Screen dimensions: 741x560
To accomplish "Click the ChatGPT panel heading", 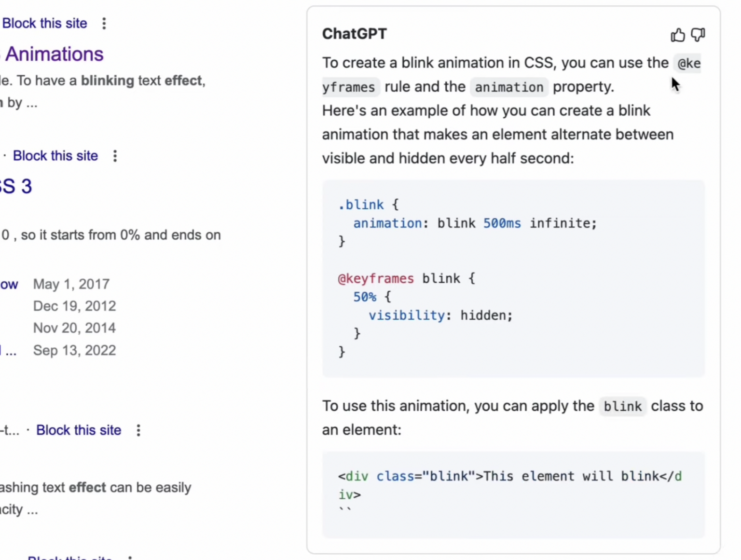I will pos(354,34).
